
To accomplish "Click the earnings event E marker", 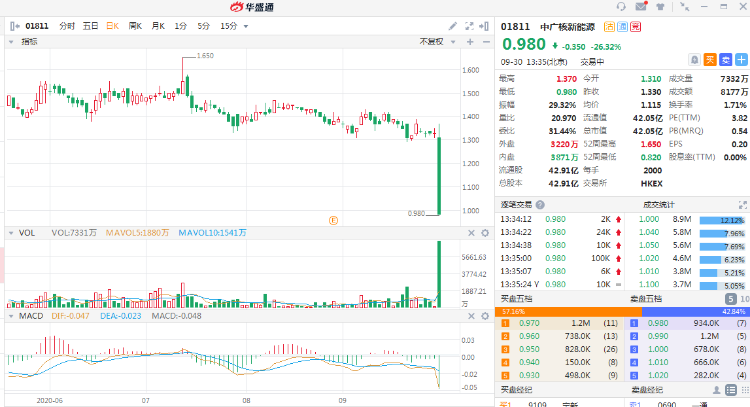I will (333, 220).
